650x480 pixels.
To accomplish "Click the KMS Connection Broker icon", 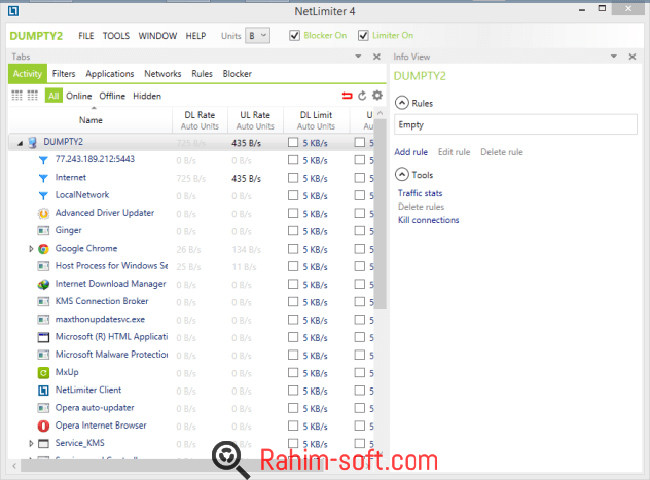I will click(43, 301).
